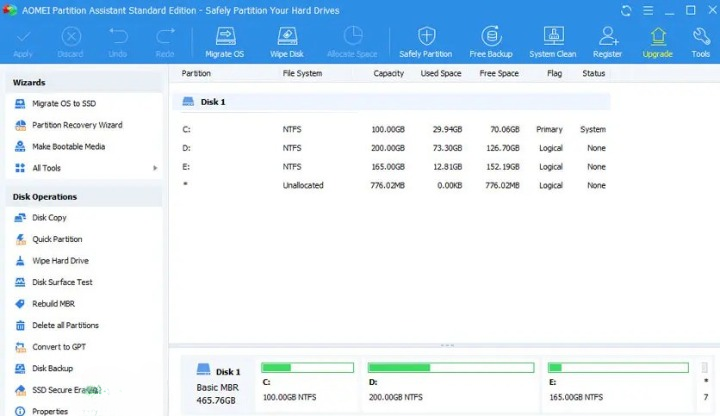Click the Partition column header
This screenshot has height=416, width=720.
click(x=196, y=73)
